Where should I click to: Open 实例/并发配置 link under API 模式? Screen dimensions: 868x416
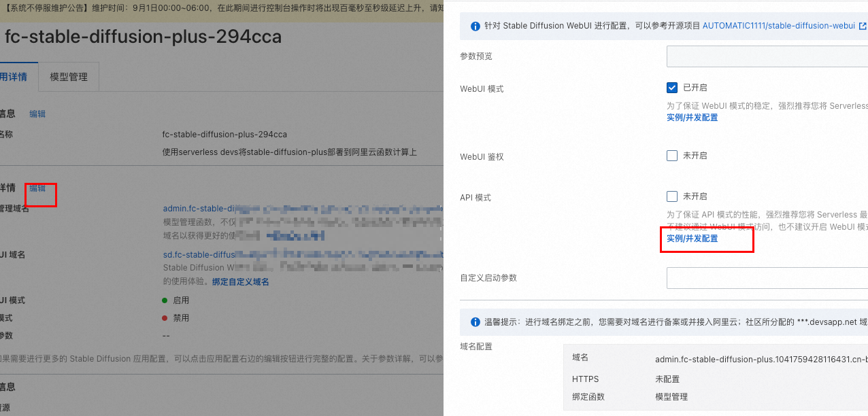[692, 239]
